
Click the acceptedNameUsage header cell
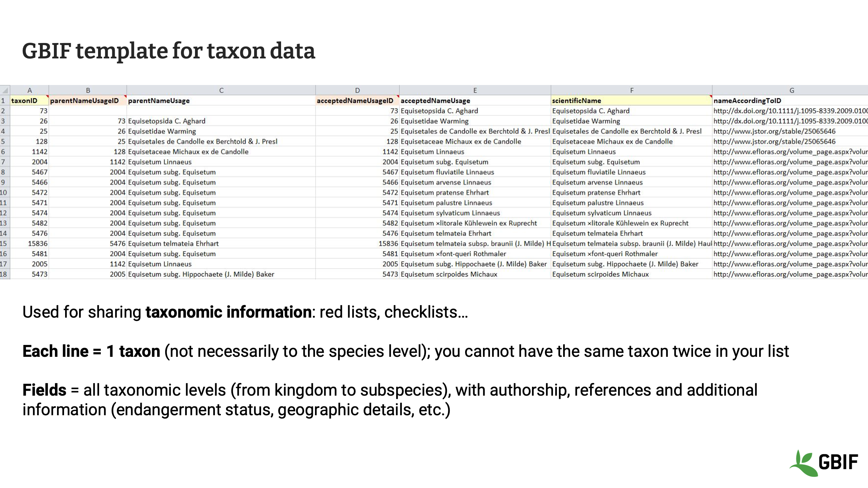coord(475,100)
